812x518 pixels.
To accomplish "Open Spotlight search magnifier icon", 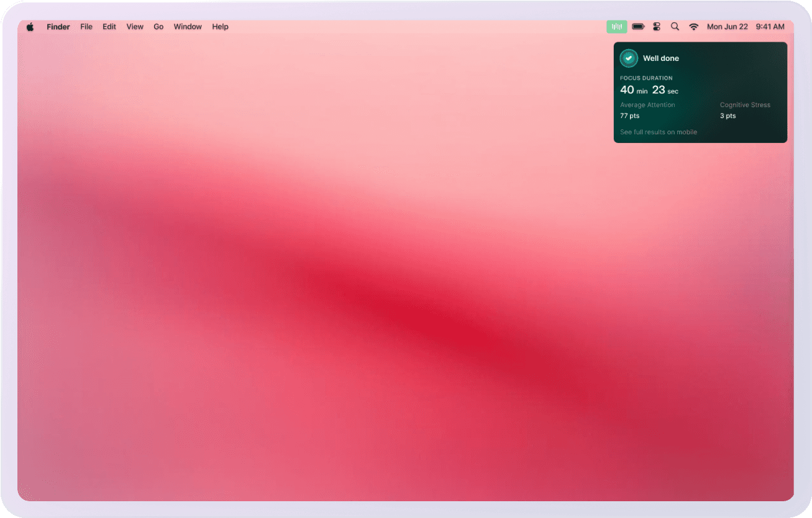I will point(675,27).
